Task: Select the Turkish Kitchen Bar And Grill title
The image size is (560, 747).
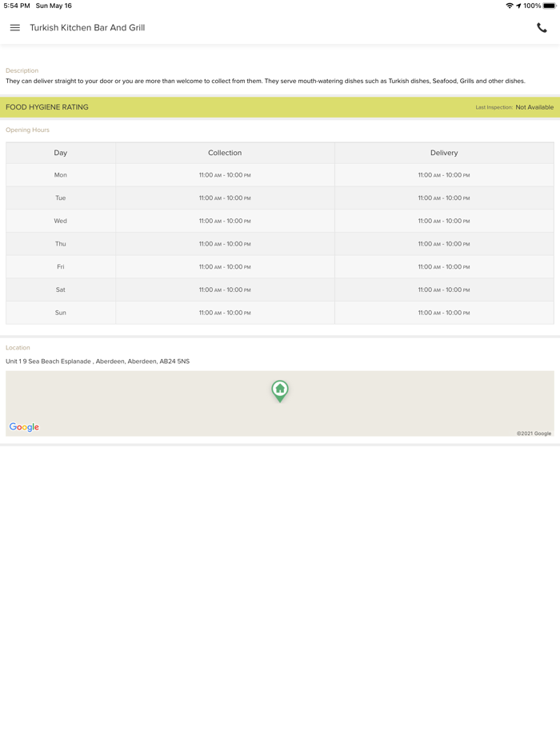Action: (x=87, y=28)
